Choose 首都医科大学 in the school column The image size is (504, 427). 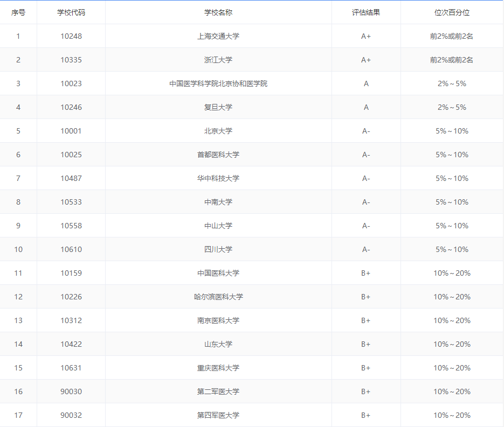coord(218,155)
